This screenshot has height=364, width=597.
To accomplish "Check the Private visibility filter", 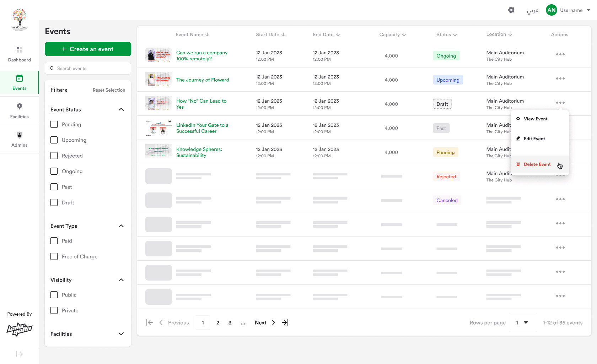I will tap(54, 310).
